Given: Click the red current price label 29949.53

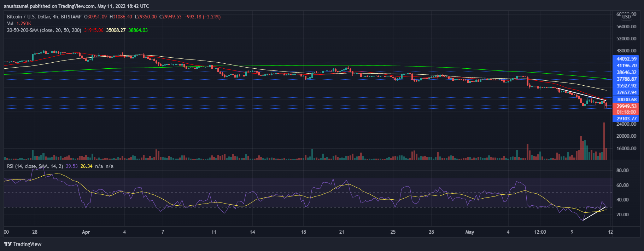Looking at the screenshot, I should coord(626,106).
